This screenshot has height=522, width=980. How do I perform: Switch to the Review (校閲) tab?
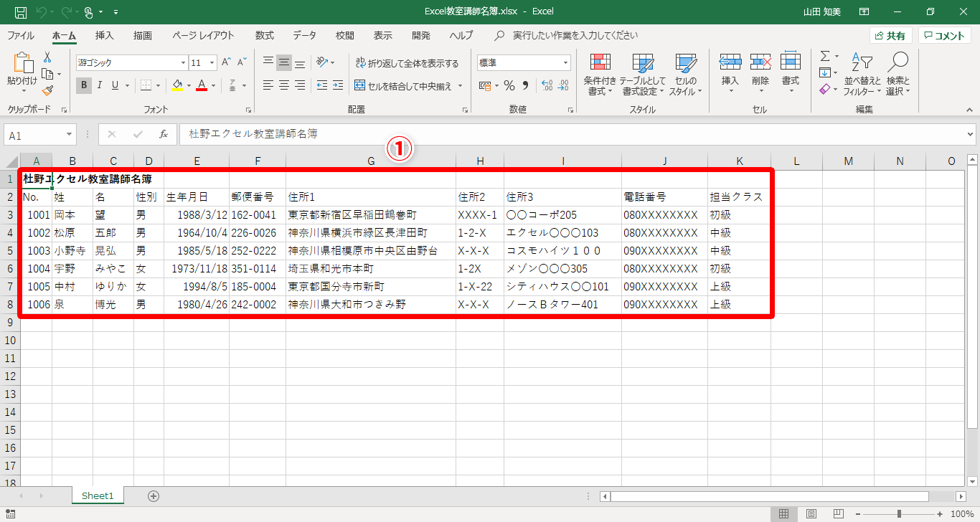(345, 35)
